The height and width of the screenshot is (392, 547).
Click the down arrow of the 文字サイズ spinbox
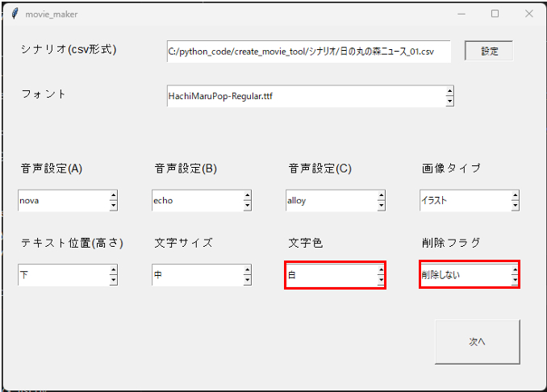point(248,280)
